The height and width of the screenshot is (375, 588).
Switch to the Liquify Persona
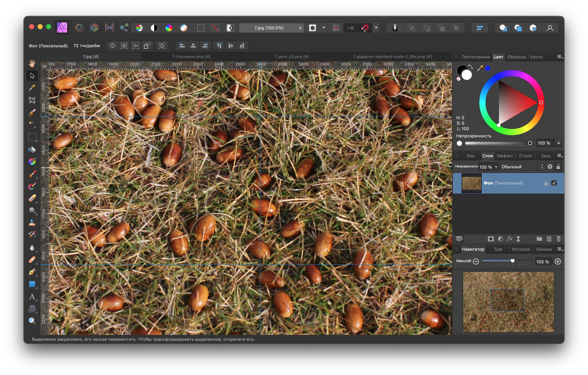(x=79, y=28)
